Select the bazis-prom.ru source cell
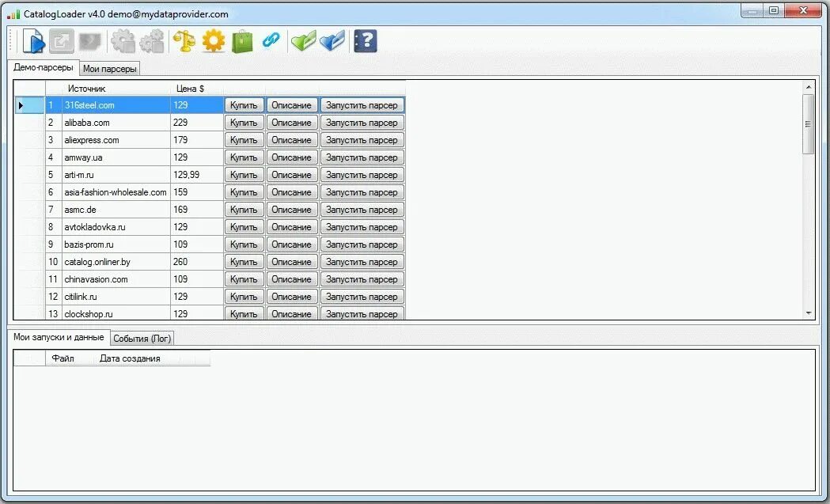 pyautogui.click(x=116, y=244)
